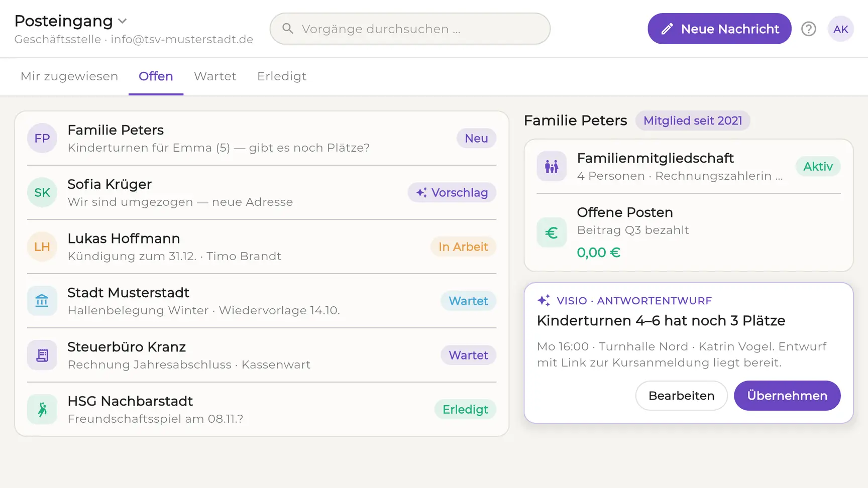Viewport: 868px width, 488px height.
Task: Click the LH avatar of Lukas Hoffmann
Action: coord(42,247)
